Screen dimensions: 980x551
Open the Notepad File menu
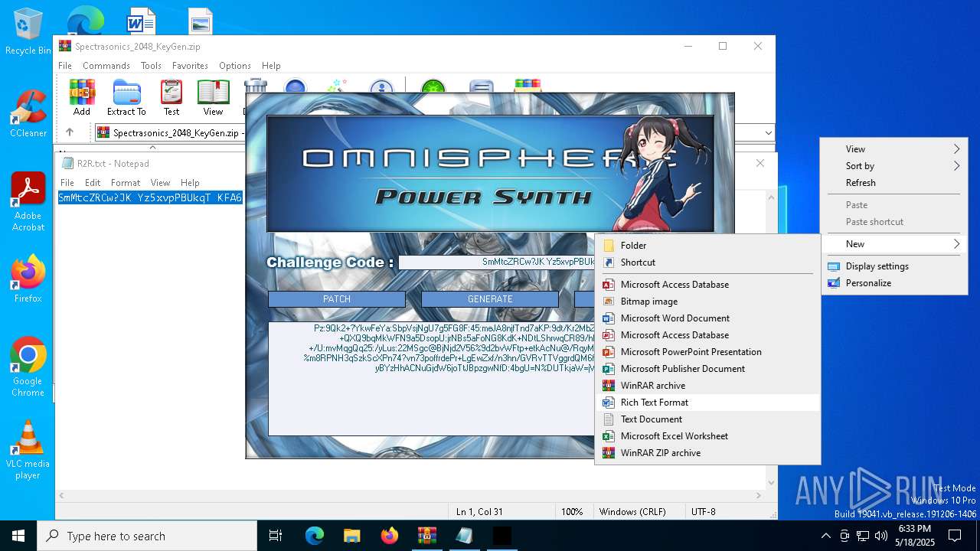67,183
